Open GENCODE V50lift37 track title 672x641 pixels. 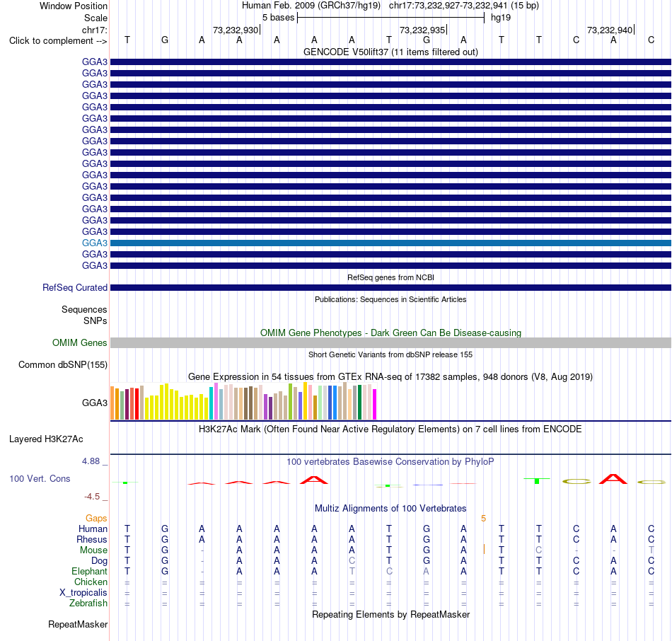390,52
